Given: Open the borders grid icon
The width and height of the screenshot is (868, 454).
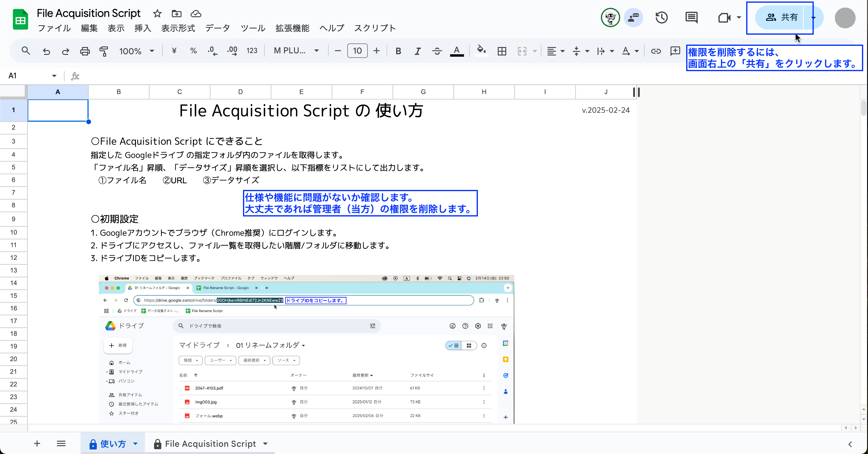Looking at the screenshot, I should [x=502, y=51].
